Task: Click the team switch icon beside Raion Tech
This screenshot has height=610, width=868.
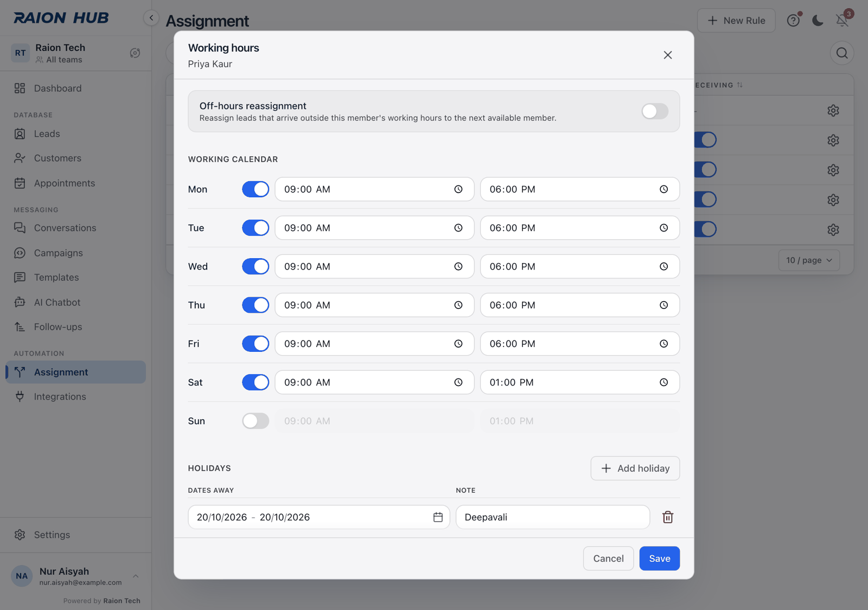Action: pyautogui.click(x=135, y=53)
